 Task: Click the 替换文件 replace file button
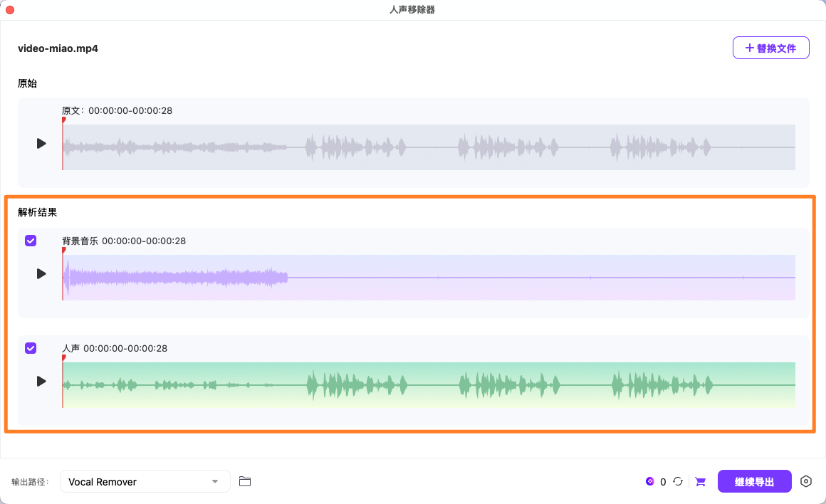click(x=770, y=48)
